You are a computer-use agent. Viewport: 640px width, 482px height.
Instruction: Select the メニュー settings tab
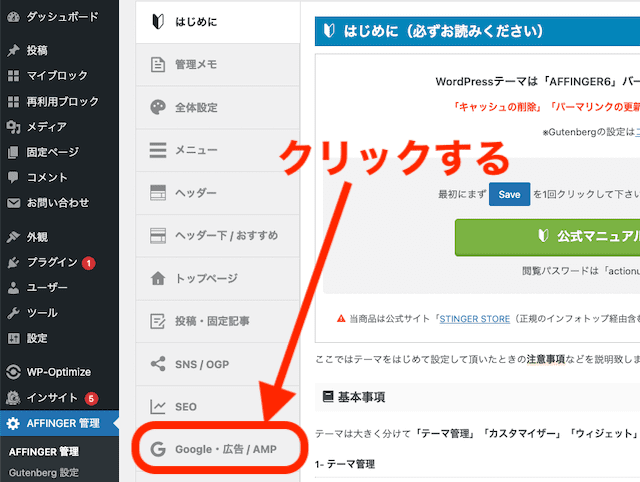pyautogui.click(x=218, y=150)
